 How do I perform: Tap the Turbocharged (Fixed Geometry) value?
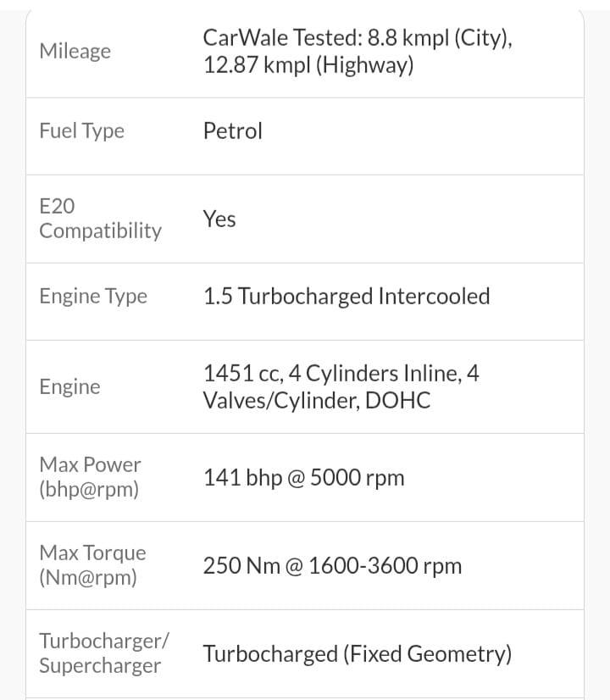pos(357,653)
